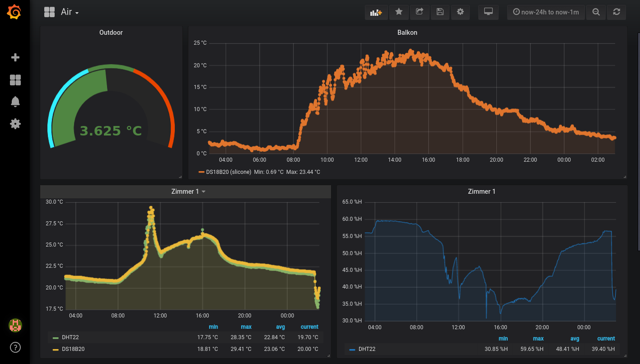
Task: Click the yellow DS18B20 legend color swatch
Action: pyautogui.click(x=56, y=350)
